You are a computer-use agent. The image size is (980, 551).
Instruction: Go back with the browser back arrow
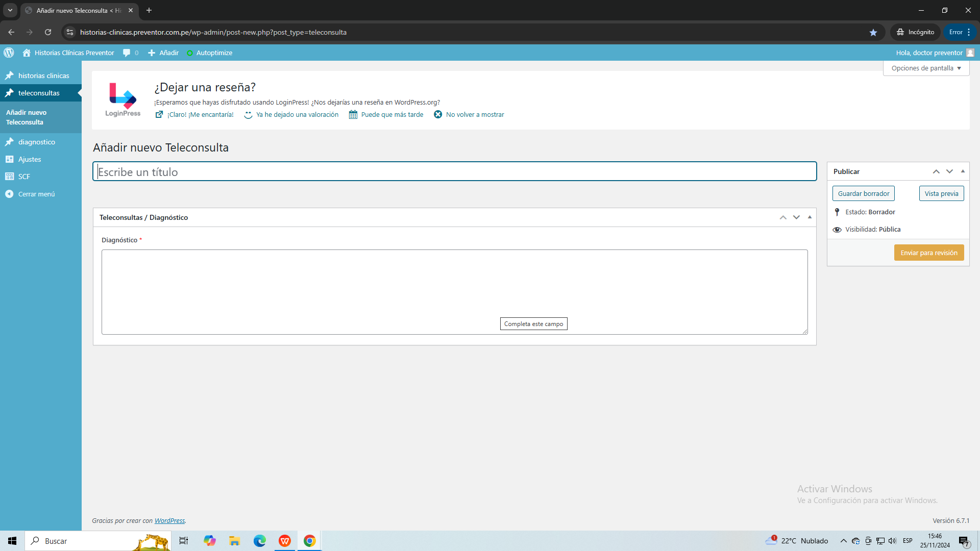point(11,32)
